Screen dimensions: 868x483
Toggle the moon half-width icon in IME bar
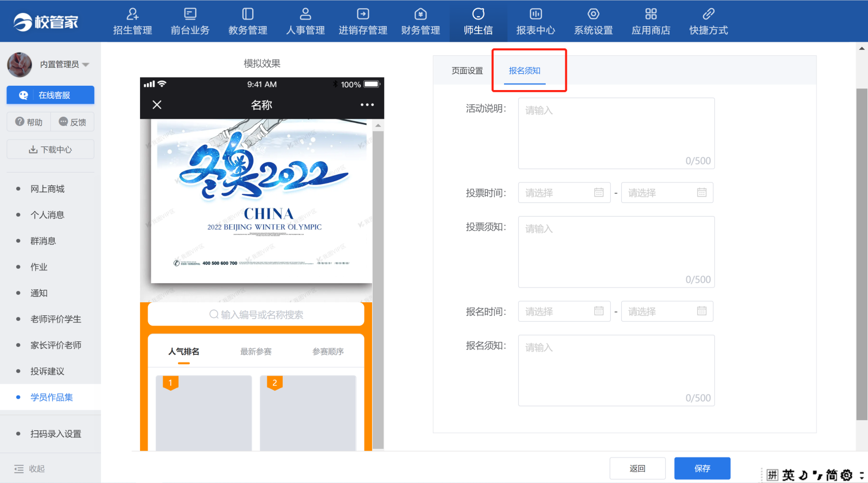pyautogui.click(x=803, y=475)
